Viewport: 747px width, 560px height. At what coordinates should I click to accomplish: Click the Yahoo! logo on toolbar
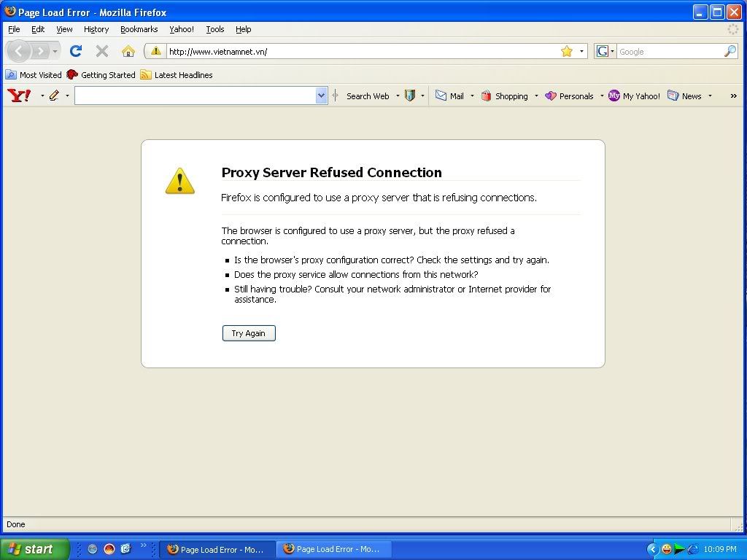pyautogui.click(x=19, y=96)
